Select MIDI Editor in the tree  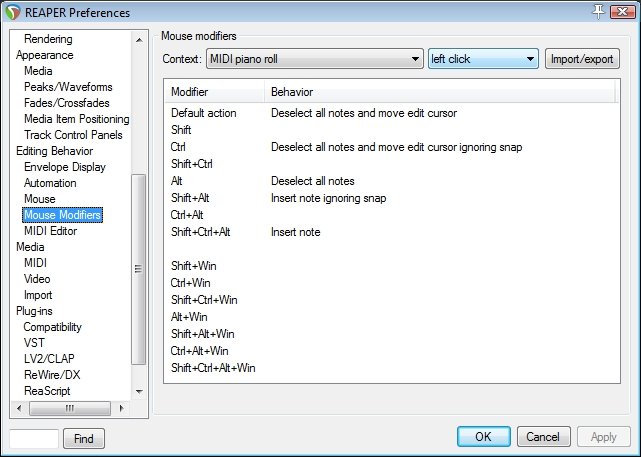[50, 231]
